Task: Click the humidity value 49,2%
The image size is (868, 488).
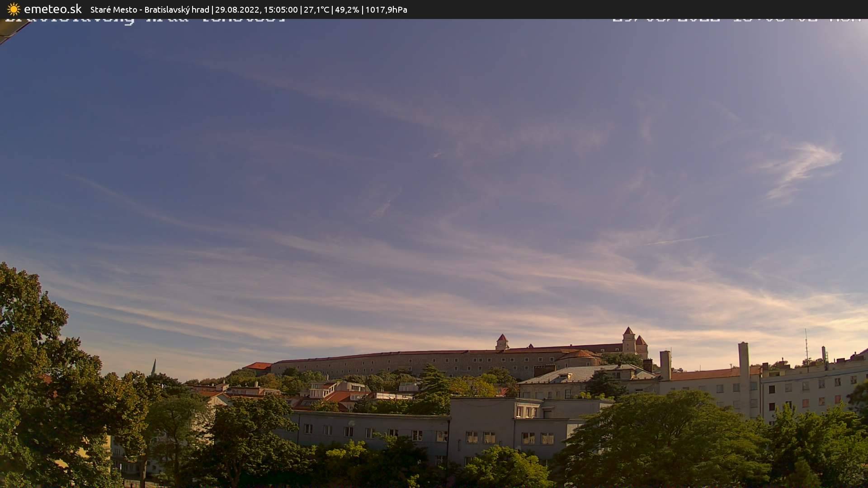Action: click(x=347, y=9)
